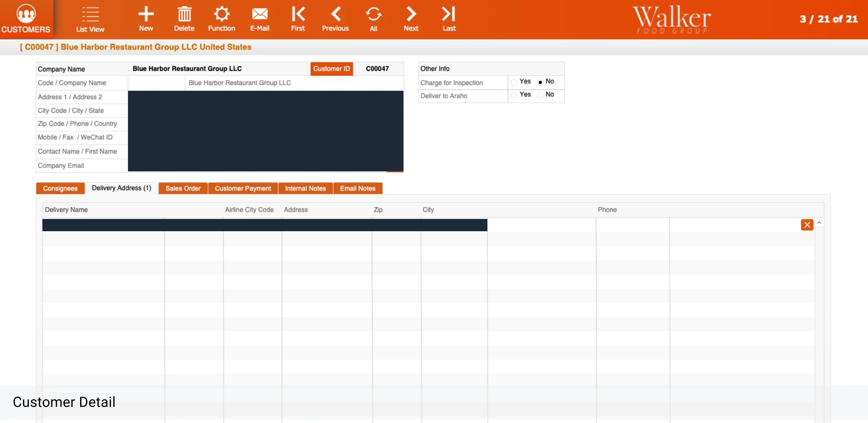Image resolution: width=868 pixels, height=423 pixels.
Task: Open the Customers module icon
Action: click(26, 19)
